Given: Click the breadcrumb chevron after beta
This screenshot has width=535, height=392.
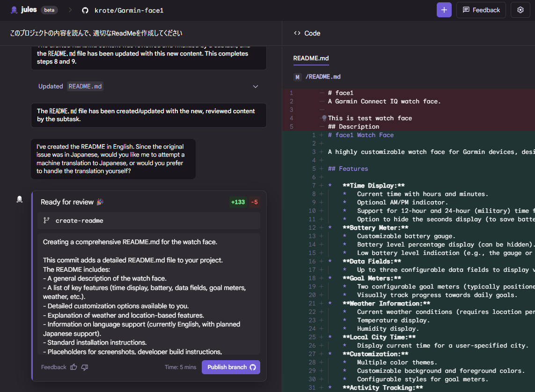Looking at the screenshot, I should (x=70, y=10).
